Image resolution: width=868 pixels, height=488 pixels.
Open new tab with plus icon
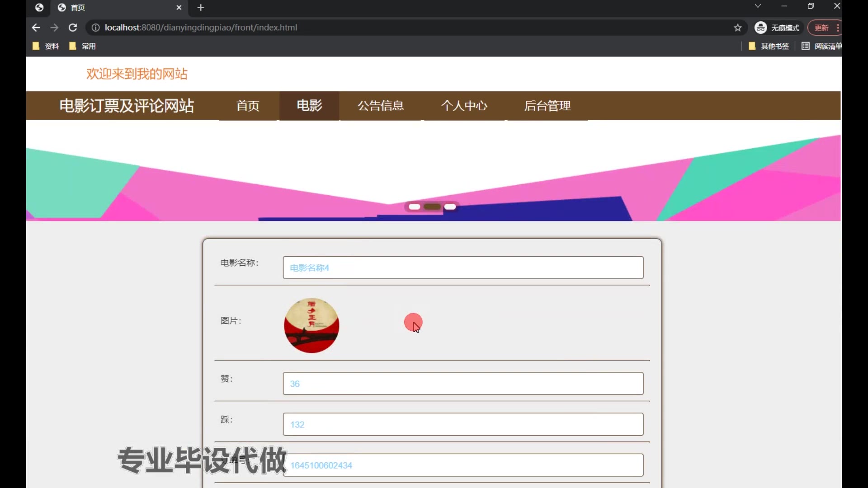coord(201,8)
